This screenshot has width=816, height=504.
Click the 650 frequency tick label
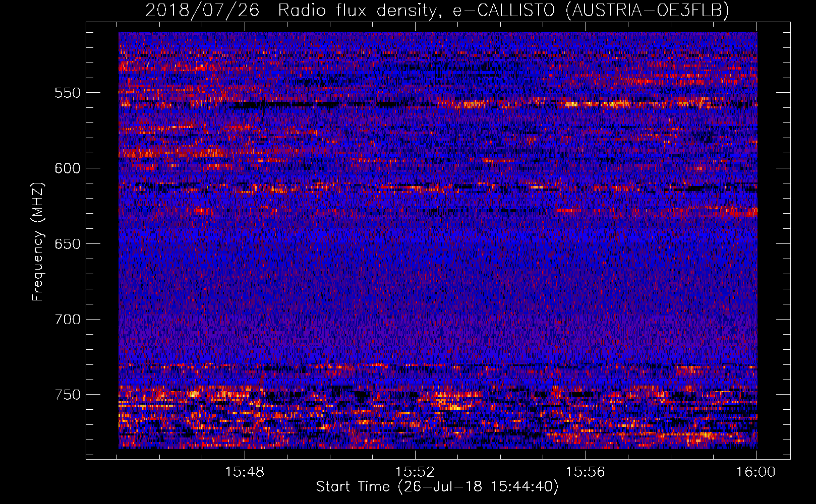pyautogui.click(x=68, y=244)
